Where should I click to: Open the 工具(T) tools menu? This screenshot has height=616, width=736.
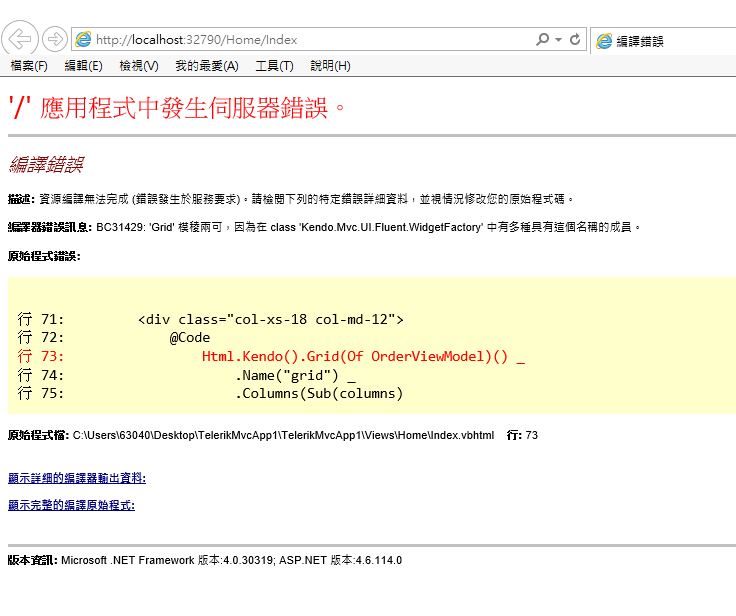point(274,66)
